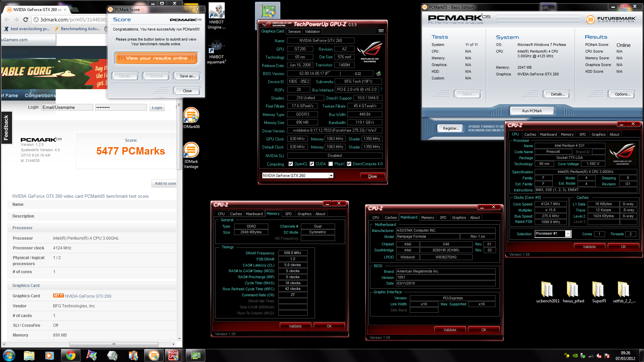
Task: Open the HWBOT aquamark3 desktop shortcut
Action: [217, 52]
